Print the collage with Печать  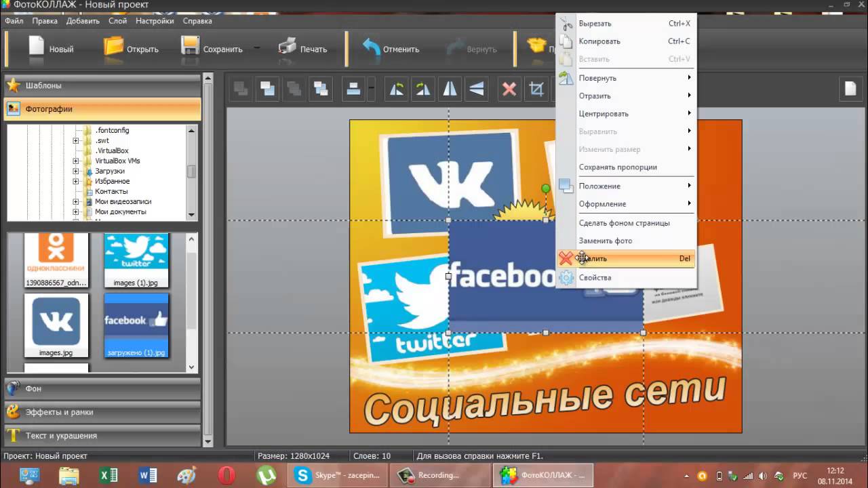point(302,48)
